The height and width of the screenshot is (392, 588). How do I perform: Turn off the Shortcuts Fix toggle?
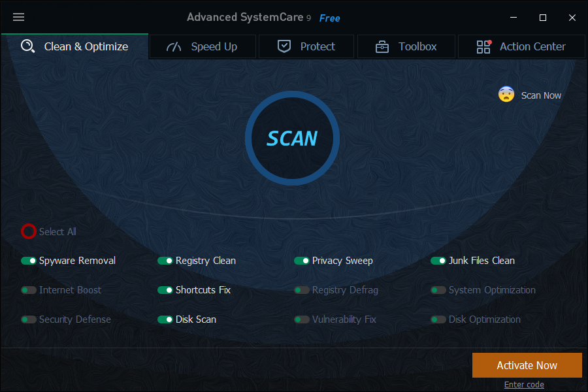tap(165, 290)
